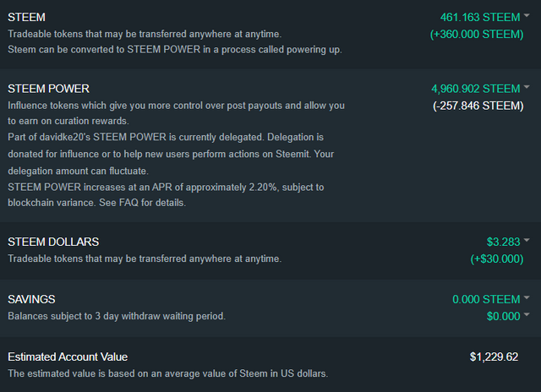
Task: Open the Steem Dollars $3.283 dropdown arrow
Action: [527, 240]
